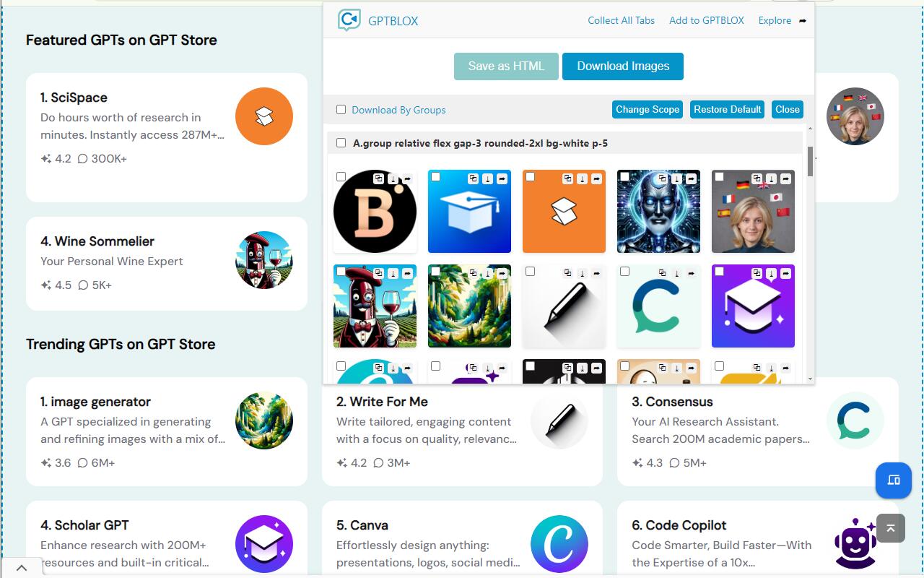Screen dimensions: 924x578
Task: Copy the AI robot face image
Action: coord(663,178)
